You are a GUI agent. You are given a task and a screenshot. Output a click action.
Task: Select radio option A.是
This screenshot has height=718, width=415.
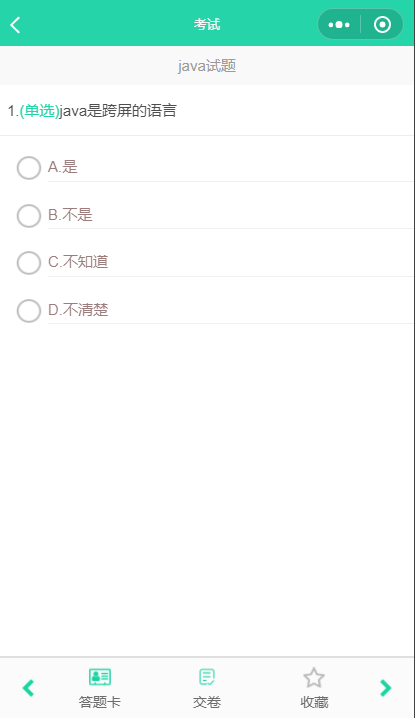[29, 168]
